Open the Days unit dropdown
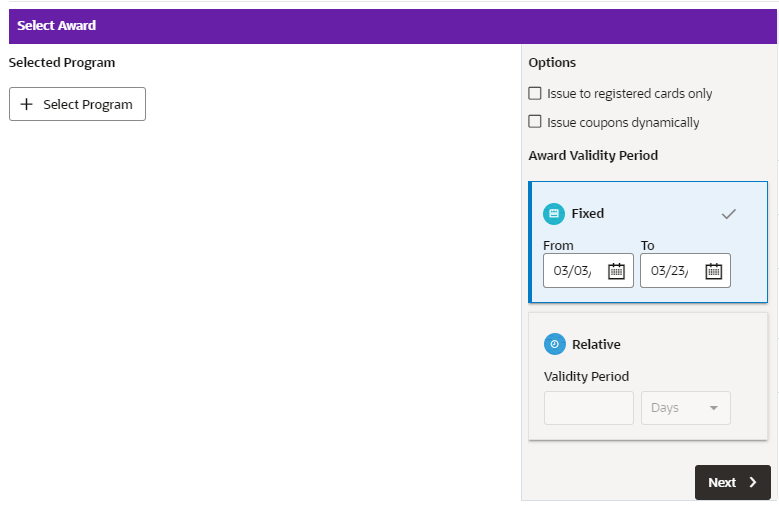Viewport: 779px width, 509px height. [x=686, y=408]
